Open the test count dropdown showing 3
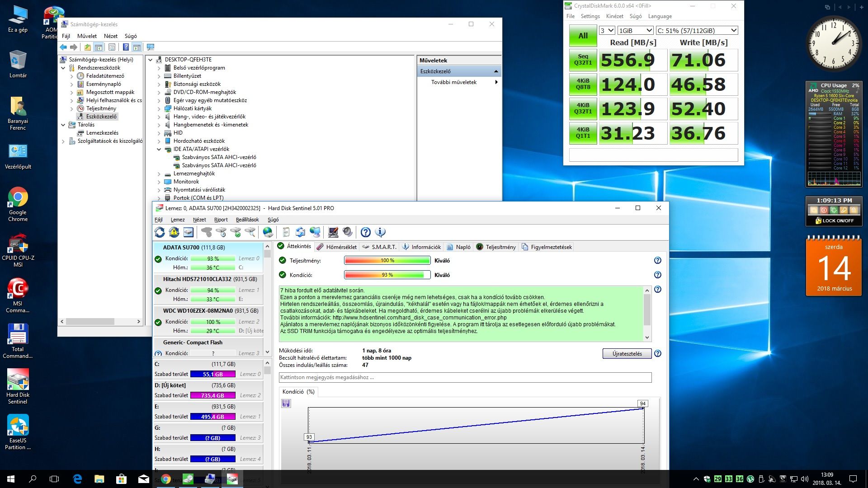 [607, 30]
